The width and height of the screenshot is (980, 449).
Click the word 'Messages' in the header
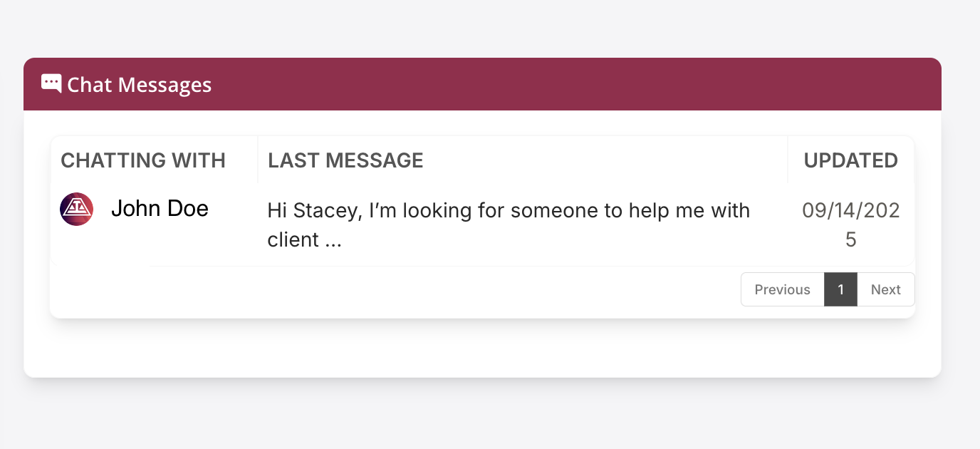165,85
